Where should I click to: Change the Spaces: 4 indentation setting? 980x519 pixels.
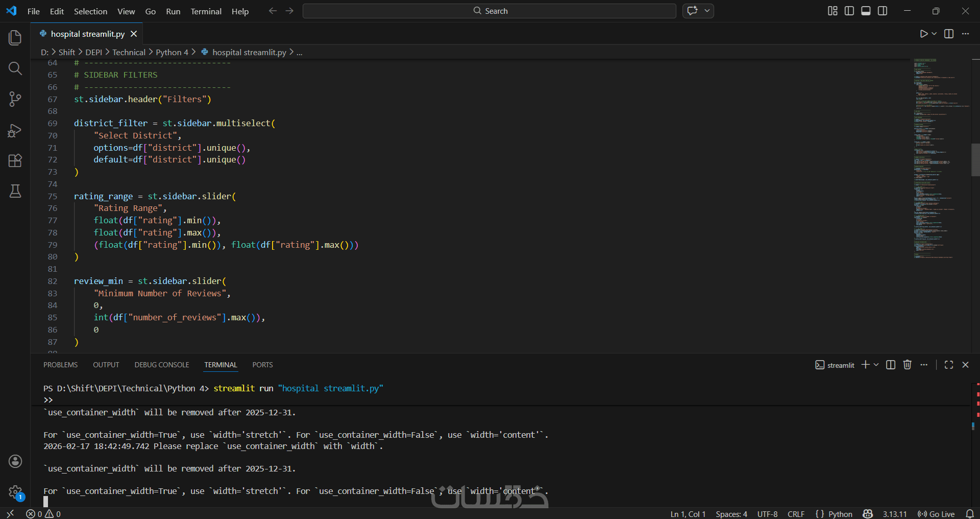pyautogui.click(x=731, y=514)
